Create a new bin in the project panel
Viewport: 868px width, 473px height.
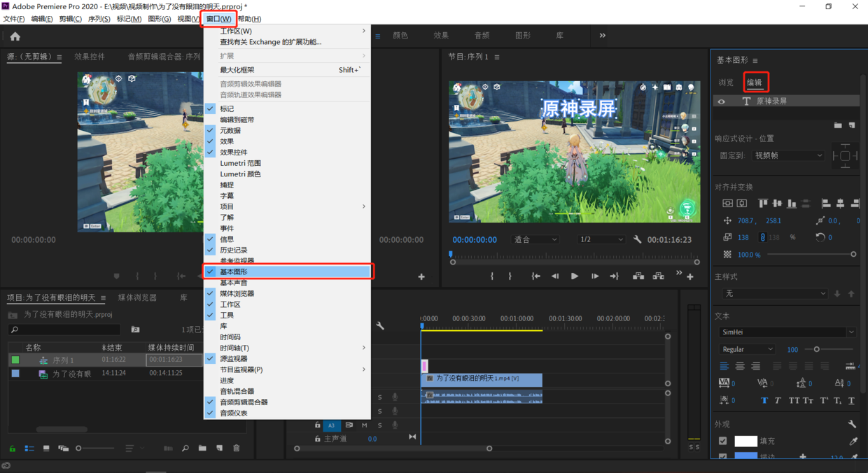[202, 449]
